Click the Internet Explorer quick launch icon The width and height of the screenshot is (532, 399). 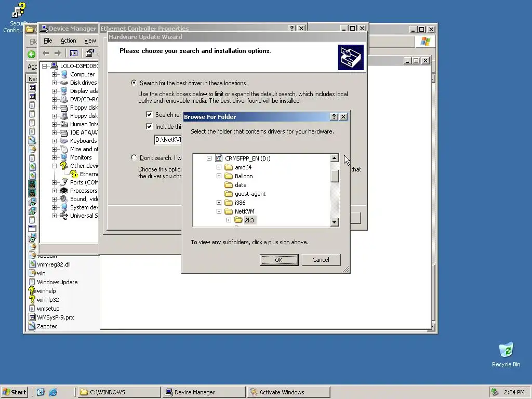[53, 392]
